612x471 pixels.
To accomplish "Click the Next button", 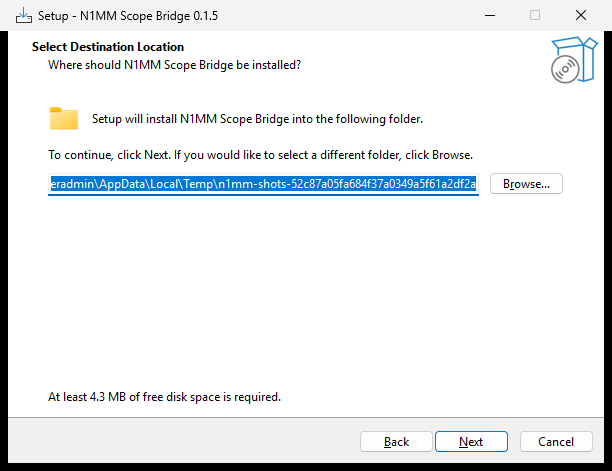I will tap(471, 441).
